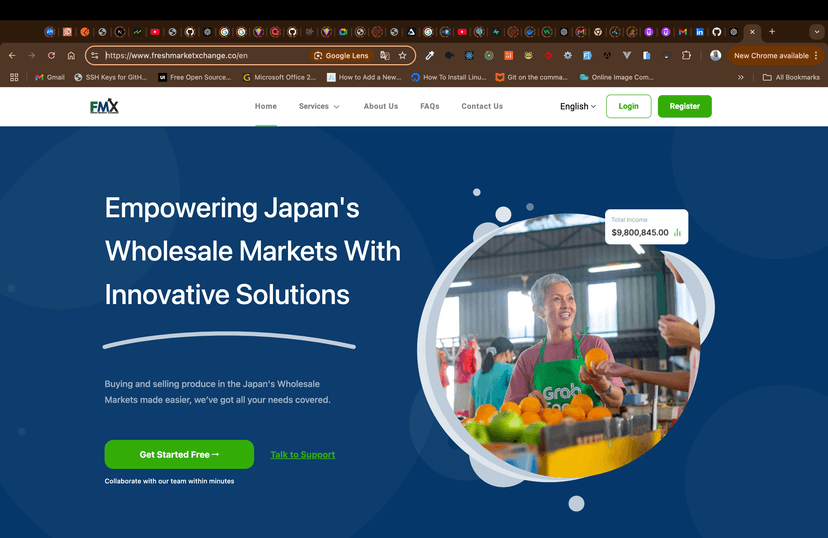View site information icon in address bar
This screenshot has height=538, width=828.
pos(95,55)
